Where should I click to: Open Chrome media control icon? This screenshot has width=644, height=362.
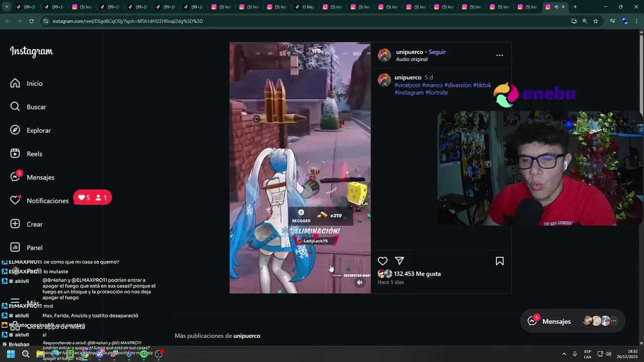(x=612, y=21)
